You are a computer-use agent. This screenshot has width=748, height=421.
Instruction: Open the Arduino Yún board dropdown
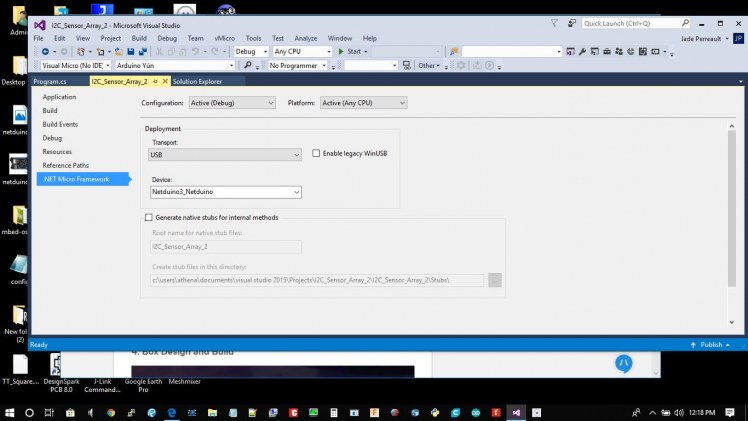pyautogui.click(x=175, y=65)
